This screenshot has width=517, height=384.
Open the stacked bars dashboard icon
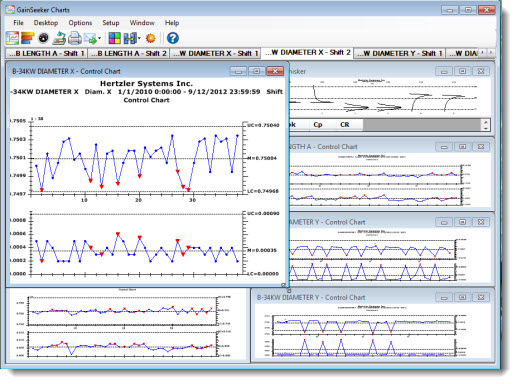coord(27,38)
